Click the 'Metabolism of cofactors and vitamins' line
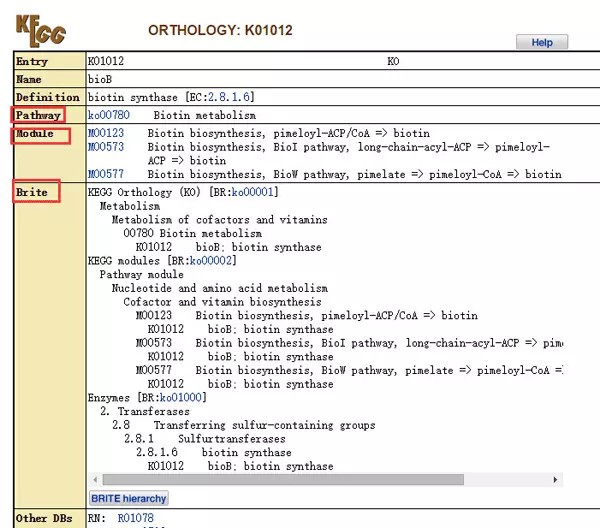Image resolution: width=600 pixels, height=528 pixels. [x=220, y=220]
